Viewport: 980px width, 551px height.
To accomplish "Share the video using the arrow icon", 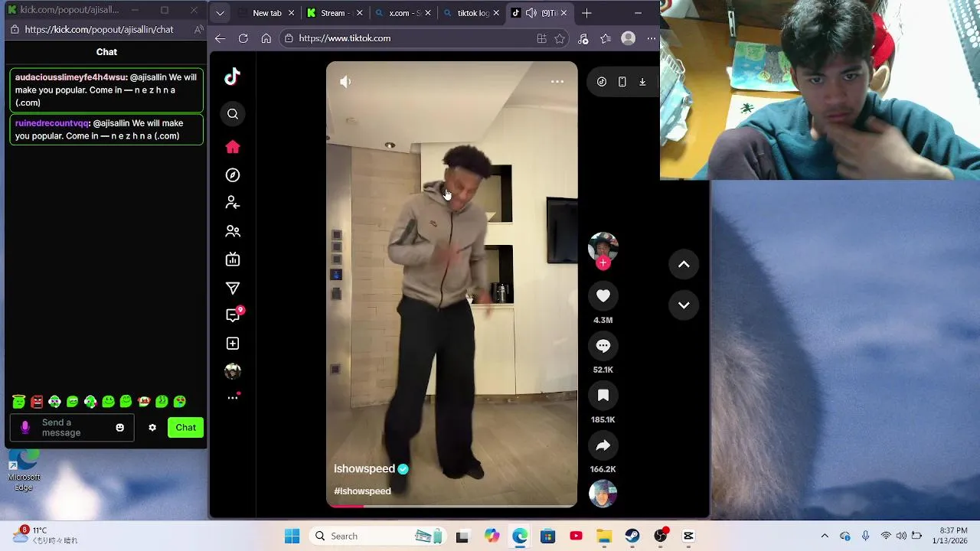I will point(603,445).
